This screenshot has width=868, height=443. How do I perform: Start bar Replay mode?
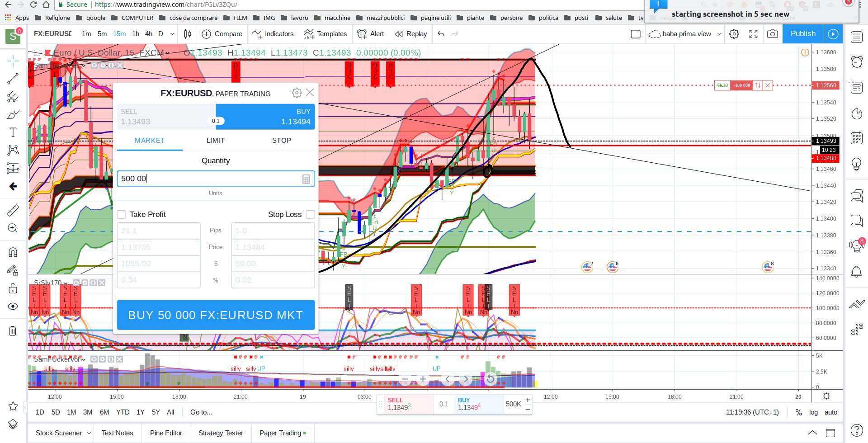410,34
